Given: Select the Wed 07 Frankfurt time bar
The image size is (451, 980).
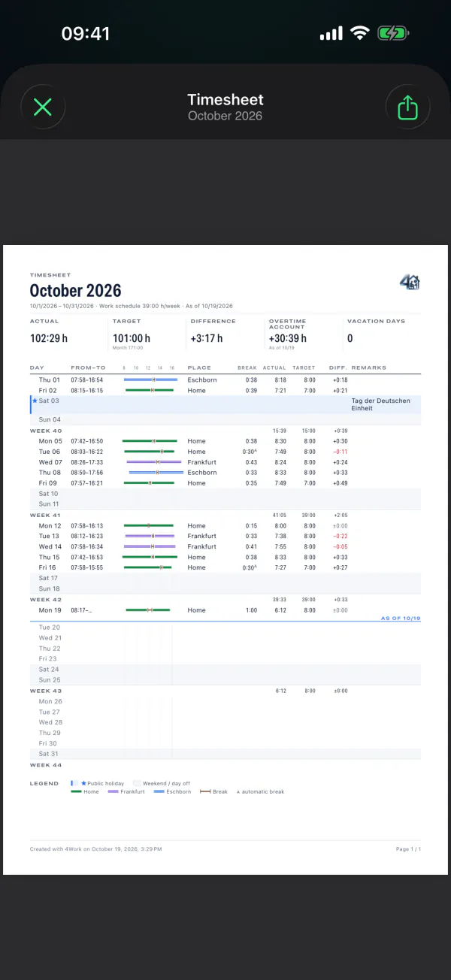Looking at the screenshot, I should coord(154,462).
